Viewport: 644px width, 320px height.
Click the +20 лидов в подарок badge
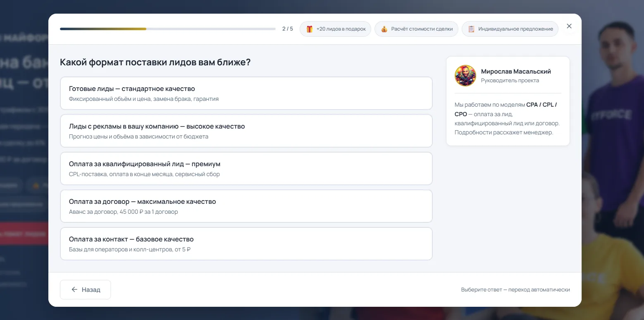tap(335, 29)
